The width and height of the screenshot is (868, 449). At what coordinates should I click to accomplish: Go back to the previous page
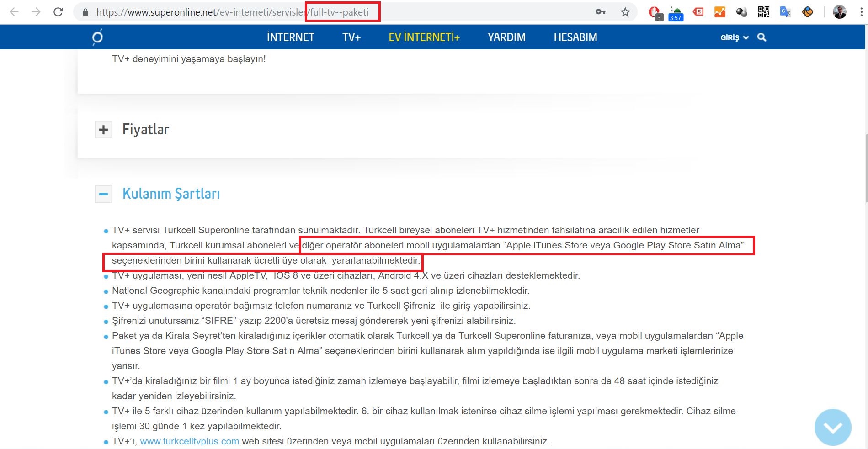14,12
